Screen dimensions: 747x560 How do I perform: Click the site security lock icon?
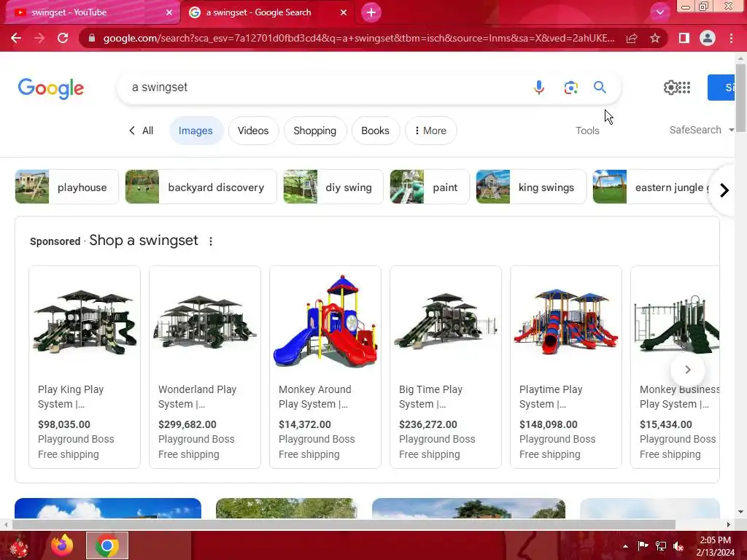[92, 38]
